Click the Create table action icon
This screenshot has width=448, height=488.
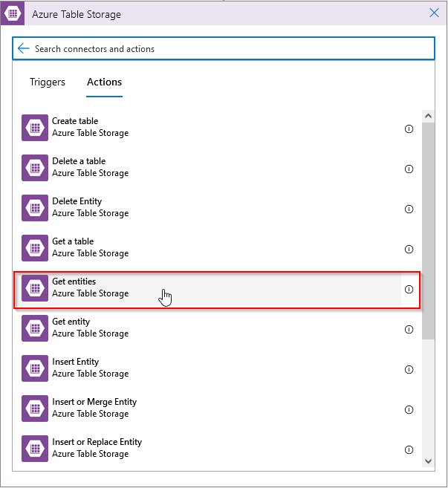coord(35,128)
